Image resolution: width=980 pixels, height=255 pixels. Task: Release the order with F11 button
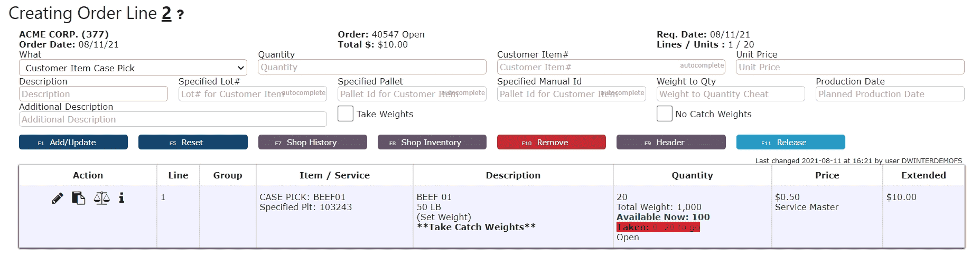[791, 142]
